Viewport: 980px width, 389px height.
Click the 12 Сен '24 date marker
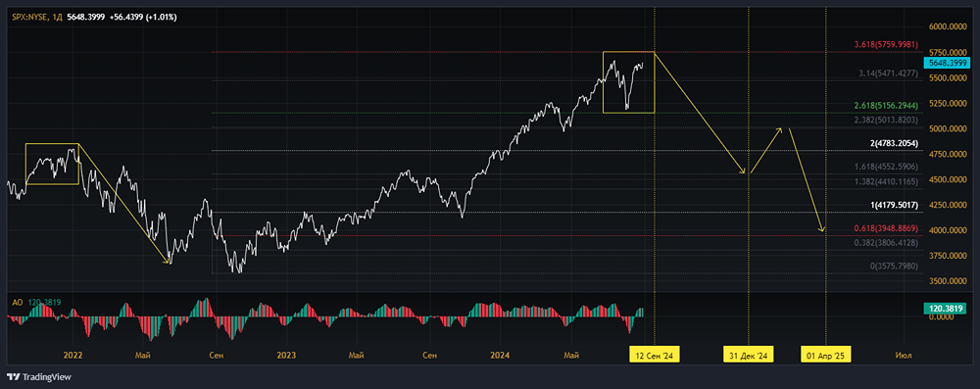tap(654, 356)
